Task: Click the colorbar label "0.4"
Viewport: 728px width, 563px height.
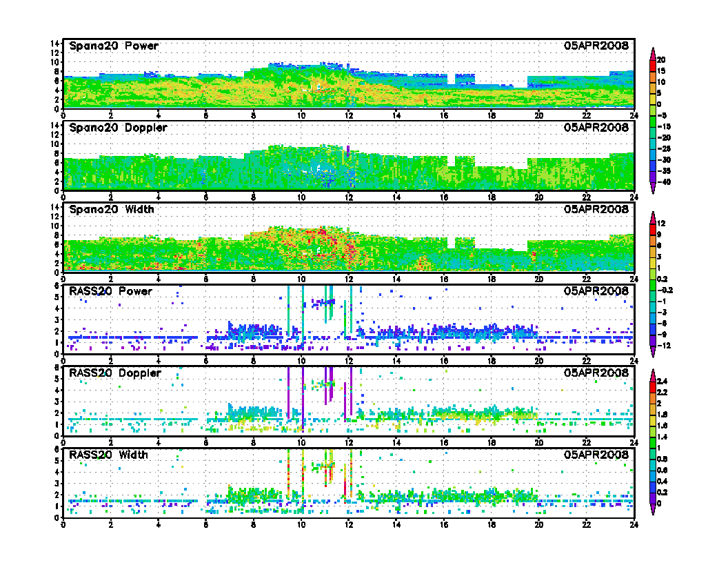Action: point(662,482)
